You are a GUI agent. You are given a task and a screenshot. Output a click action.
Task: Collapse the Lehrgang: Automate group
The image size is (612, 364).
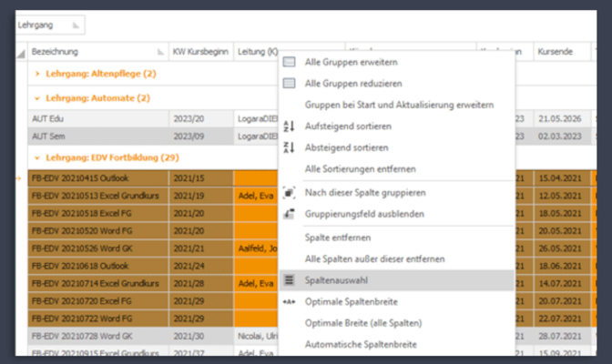(x=36, y=96)
